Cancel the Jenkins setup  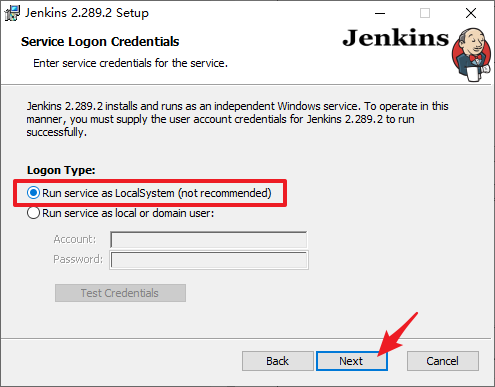(443, 361)
